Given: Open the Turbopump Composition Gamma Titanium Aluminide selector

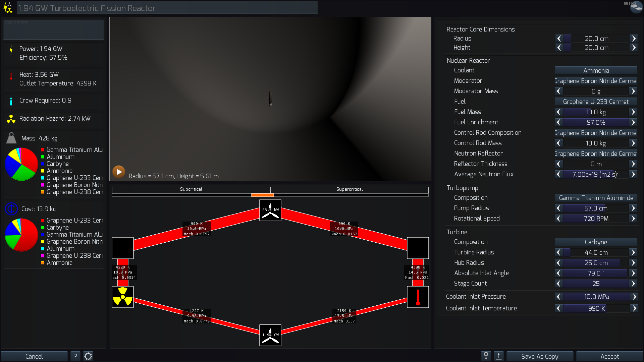Looking at the screenshot, I should click(x=596, y=198).
